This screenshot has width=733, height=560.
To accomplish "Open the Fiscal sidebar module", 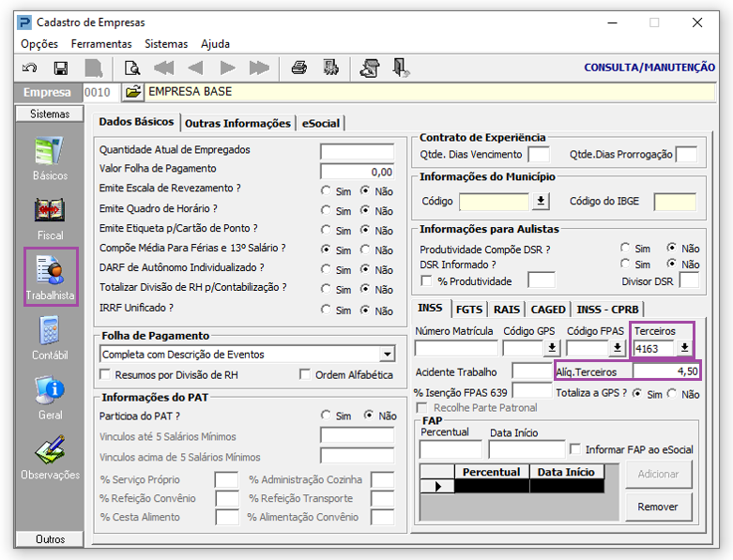I will [x=50, y=219].
